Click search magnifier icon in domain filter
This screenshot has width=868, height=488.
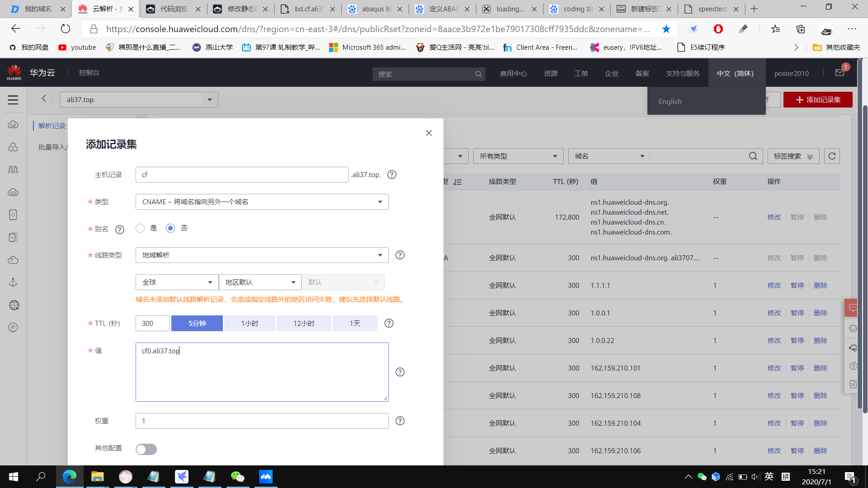(753, 156)
